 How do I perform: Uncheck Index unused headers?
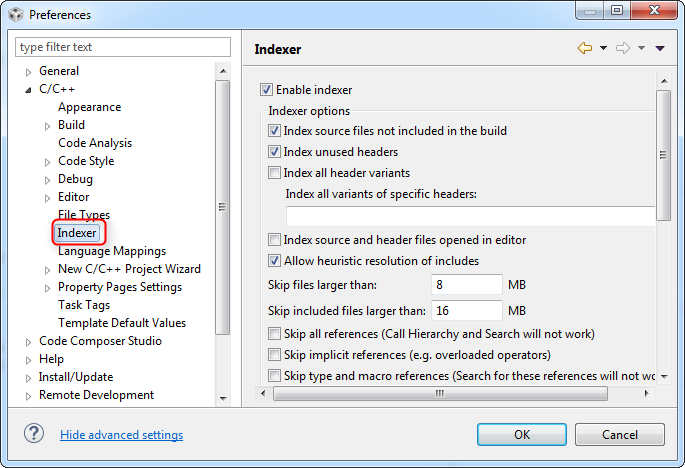click(275, 152)
